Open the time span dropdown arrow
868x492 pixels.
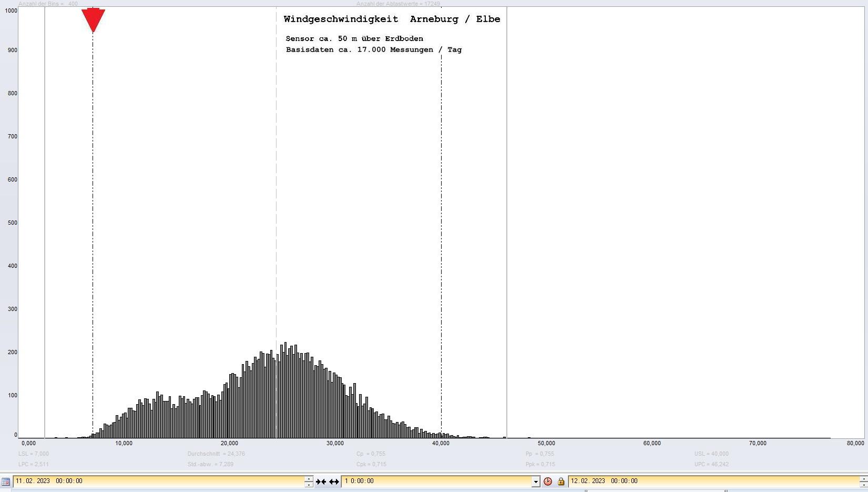(x=535, y=481)
